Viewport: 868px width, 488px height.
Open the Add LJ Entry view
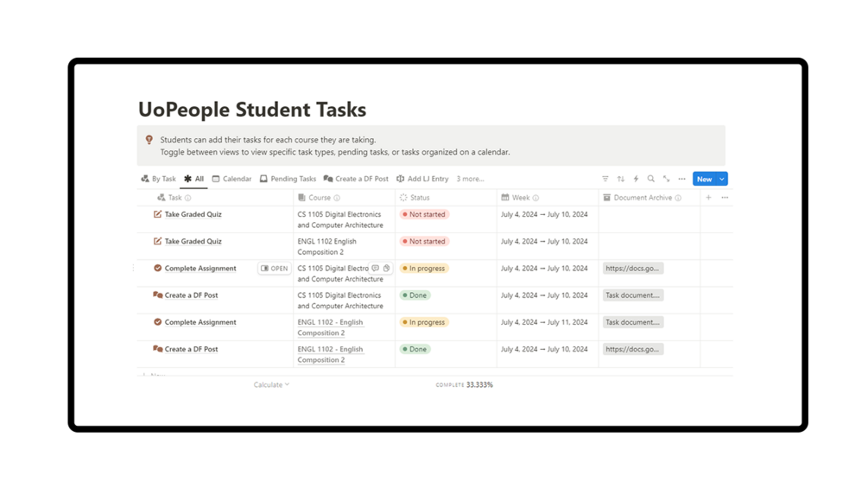(x=422, y=179)
